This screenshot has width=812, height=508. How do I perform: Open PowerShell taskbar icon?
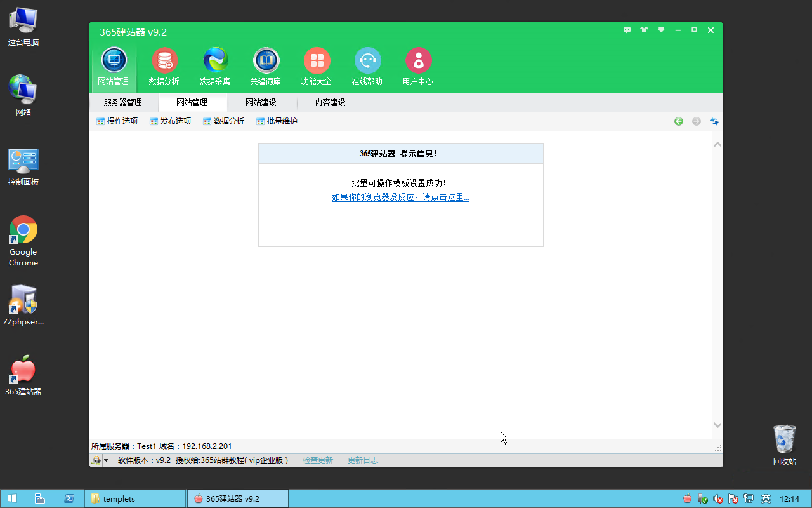69,498
